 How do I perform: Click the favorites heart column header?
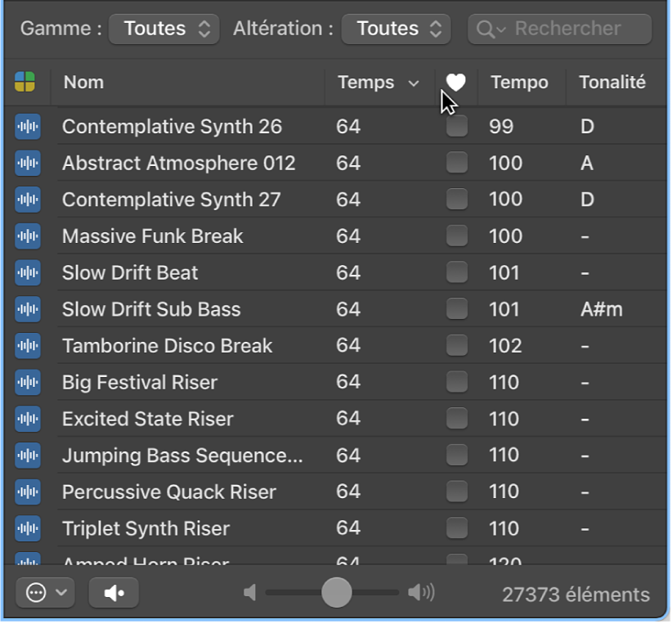pyautogui.click(x=455, y=83)
